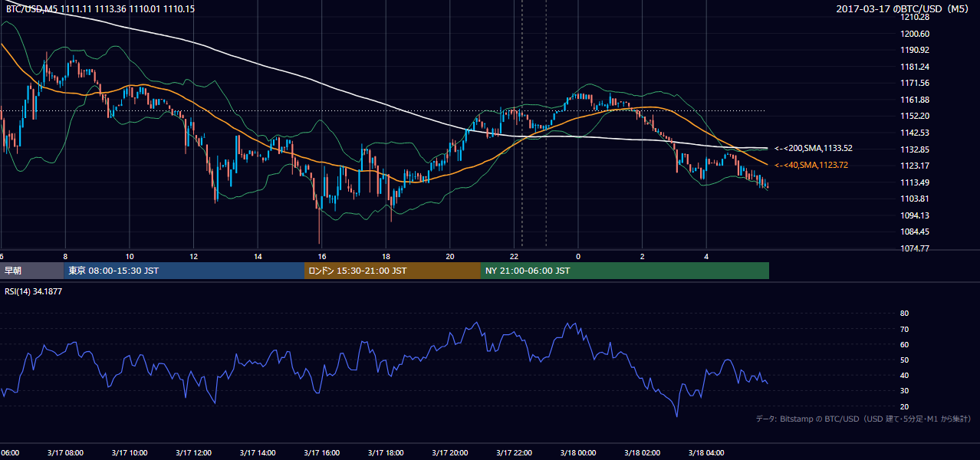Click hour label 0 under price chart
The height and width of the screenshot is (460, 980).
[578, 256]
